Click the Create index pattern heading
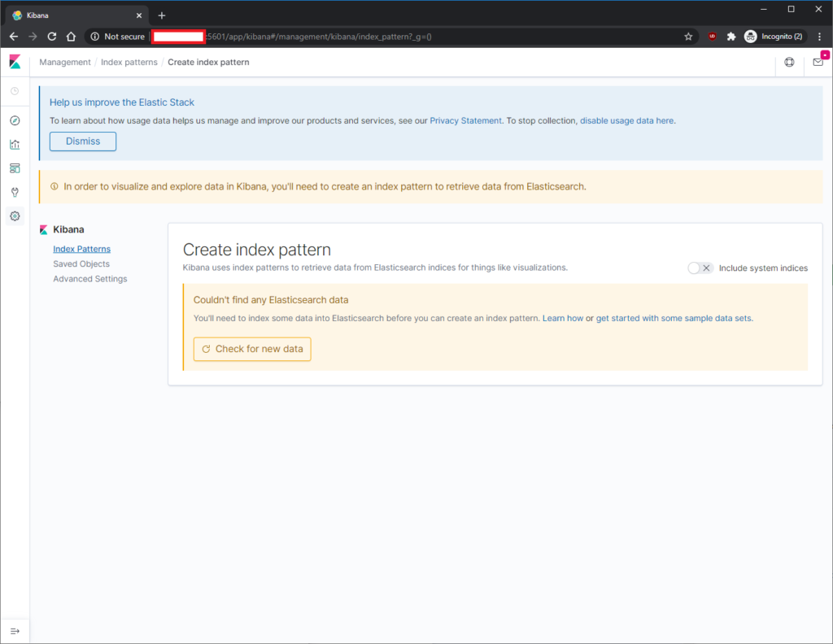The image size is (833, 644). point(256,250)
